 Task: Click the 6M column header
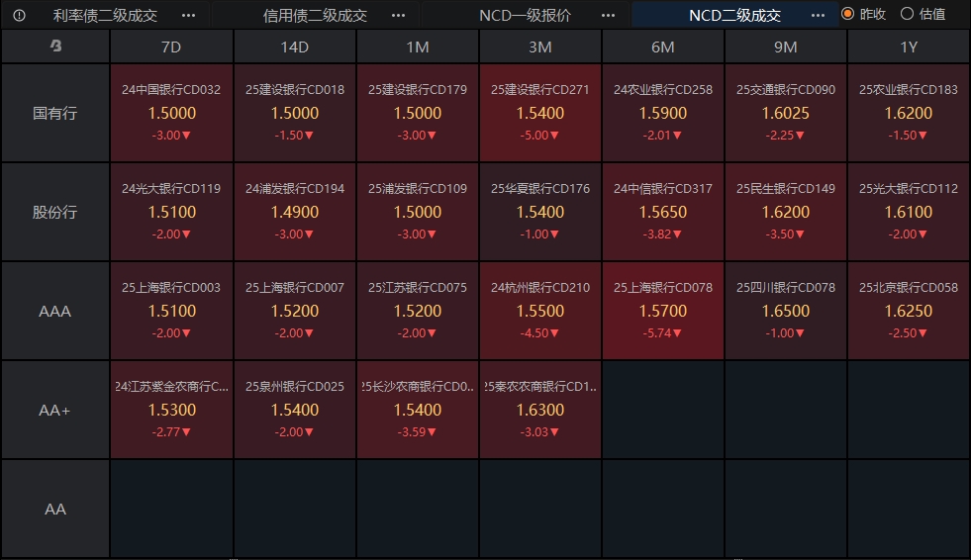[x=662, y=47]
